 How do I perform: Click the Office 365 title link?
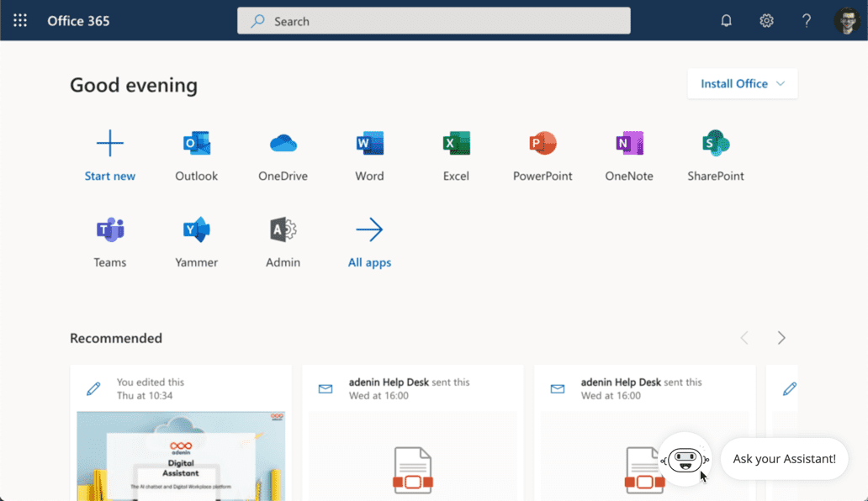78,21
